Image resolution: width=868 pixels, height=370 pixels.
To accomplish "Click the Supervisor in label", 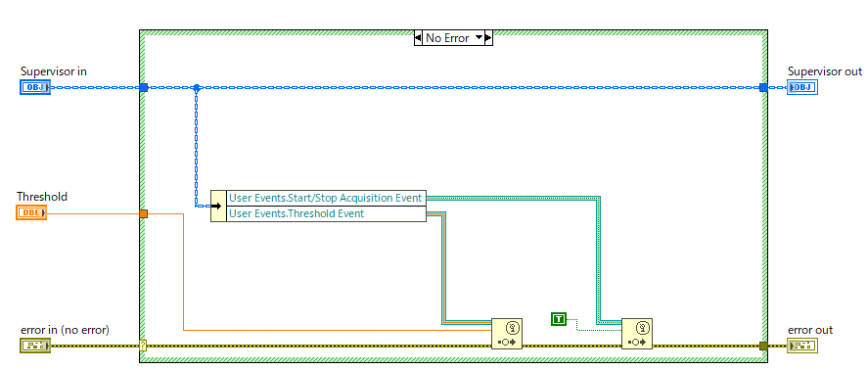I will (54, 71).
